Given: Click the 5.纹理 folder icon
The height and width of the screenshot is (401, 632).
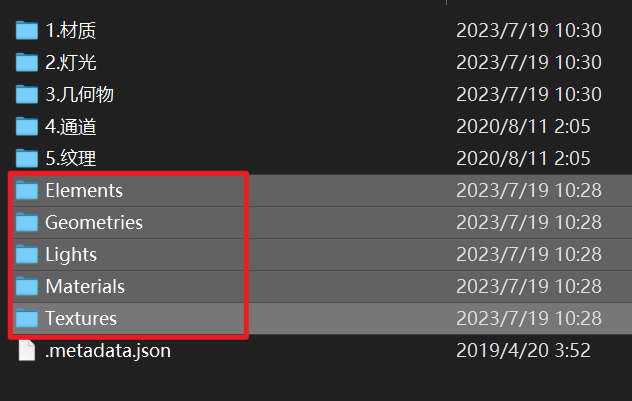Looking at the screenshot, I should coord(26,159).
